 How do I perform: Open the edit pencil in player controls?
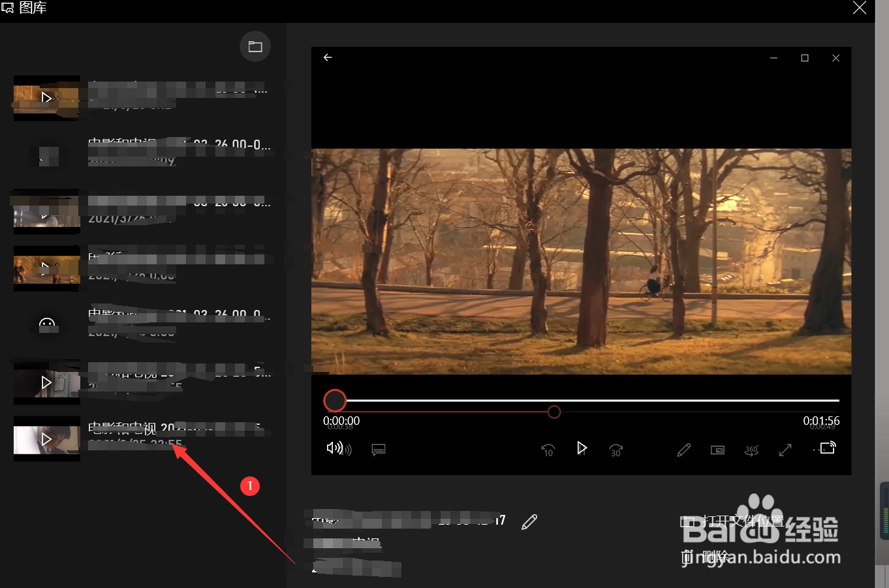tap(683, 450)
